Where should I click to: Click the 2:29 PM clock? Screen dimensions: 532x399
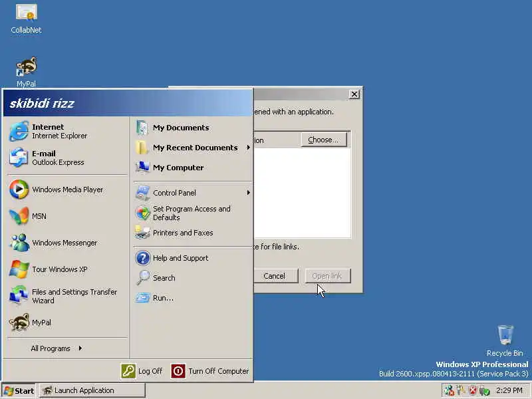point(509,390)
